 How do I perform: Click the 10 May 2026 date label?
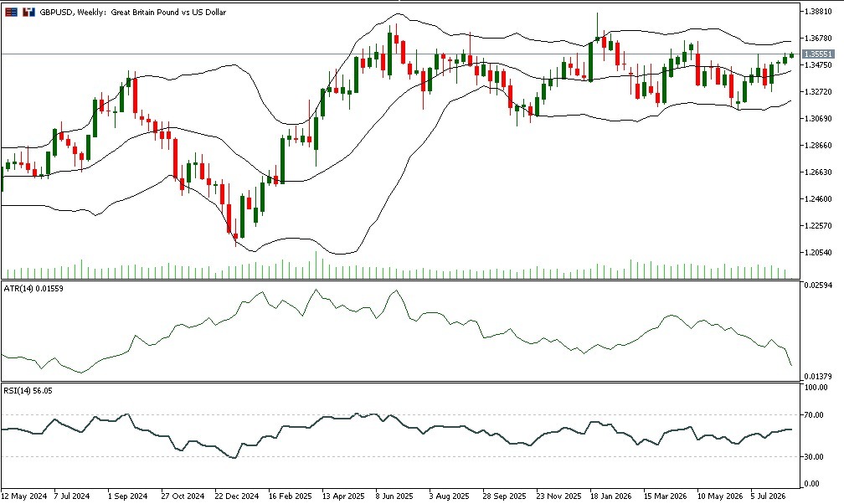point(718,496)
